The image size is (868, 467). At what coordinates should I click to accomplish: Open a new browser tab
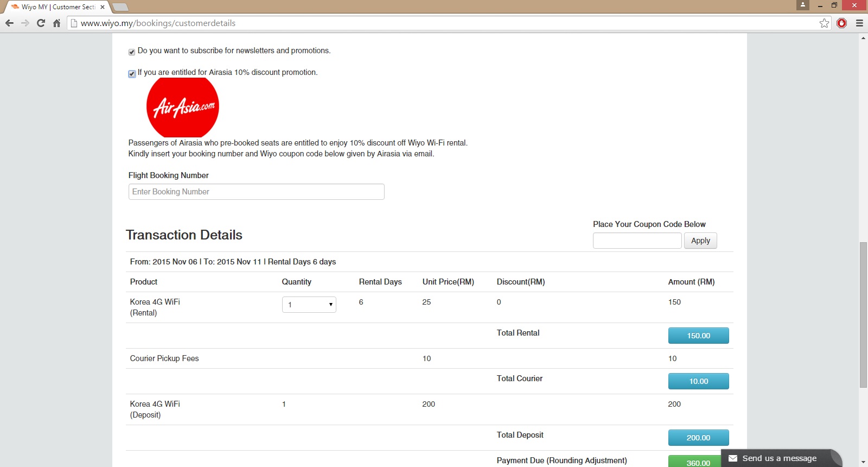(x=120, y=7)
